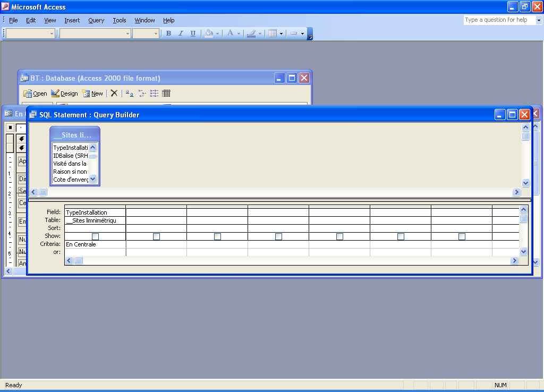The image size is (544, 392).
Task: Click the field list scroll-up arrow
Action: pos(92,147)
